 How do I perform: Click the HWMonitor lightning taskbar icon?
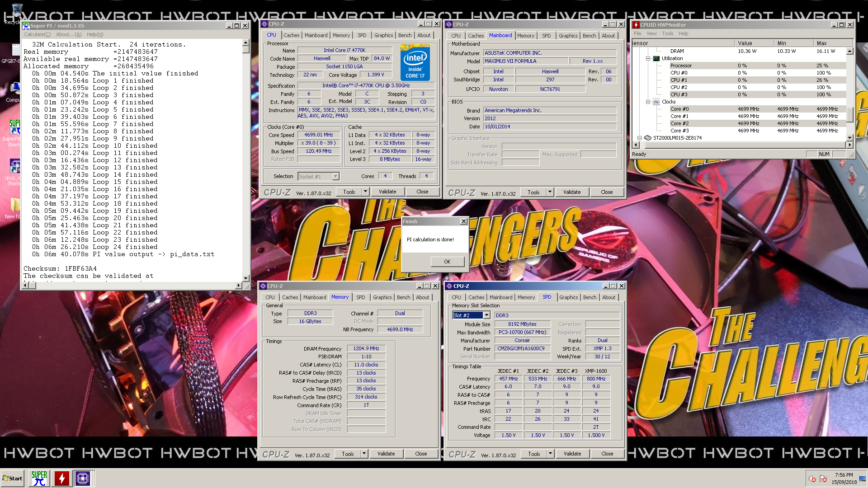click(61, 478)
